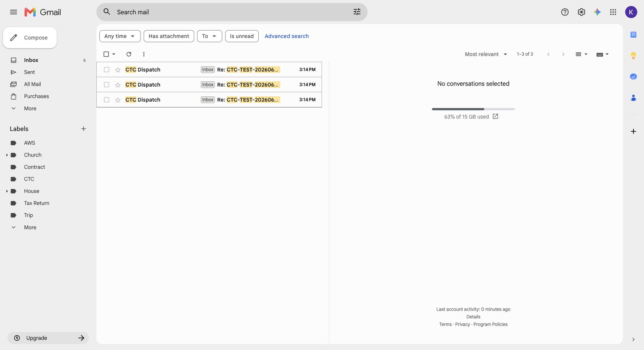Select the third CTC Dispatch email checkbox
The width and height of the screenshot is (644, 350).
(107, 100)
